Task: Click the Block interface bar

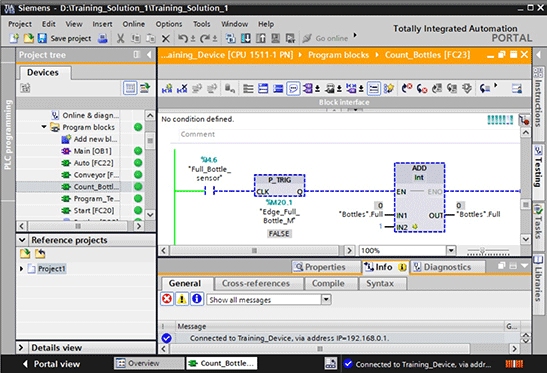Action: 344,102
